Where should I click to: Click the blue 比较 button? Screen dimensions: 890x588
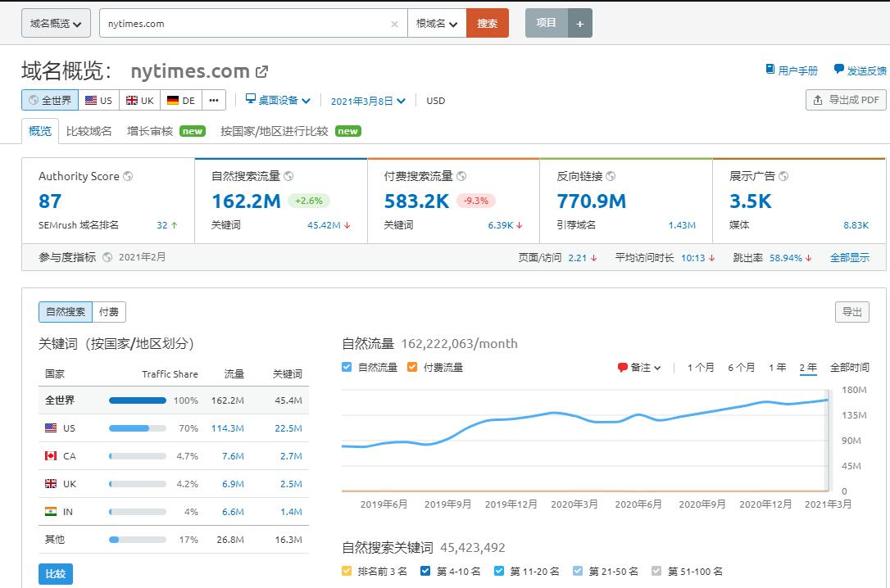[56, 574]
